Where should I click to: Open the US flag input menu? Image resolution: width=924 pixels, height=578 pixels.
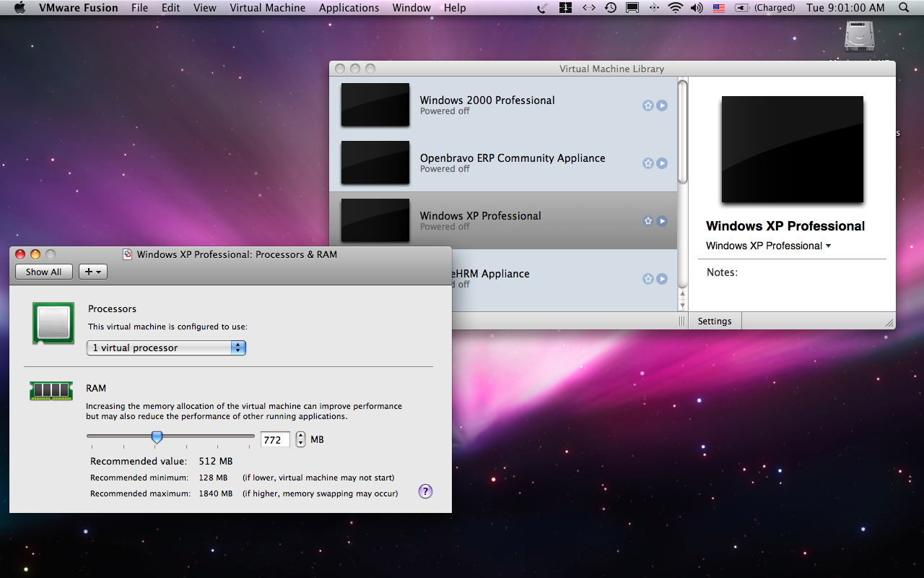click(718, 8)
